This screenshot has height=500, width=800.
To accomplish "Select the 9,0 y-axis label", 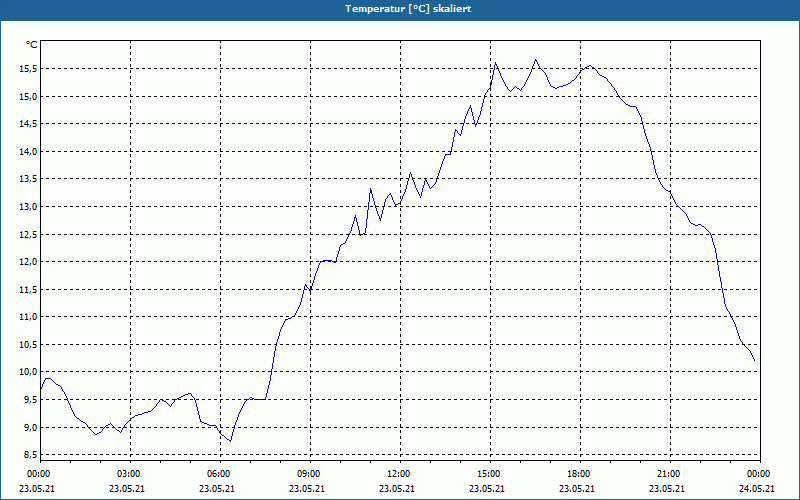I will [30, 427].
